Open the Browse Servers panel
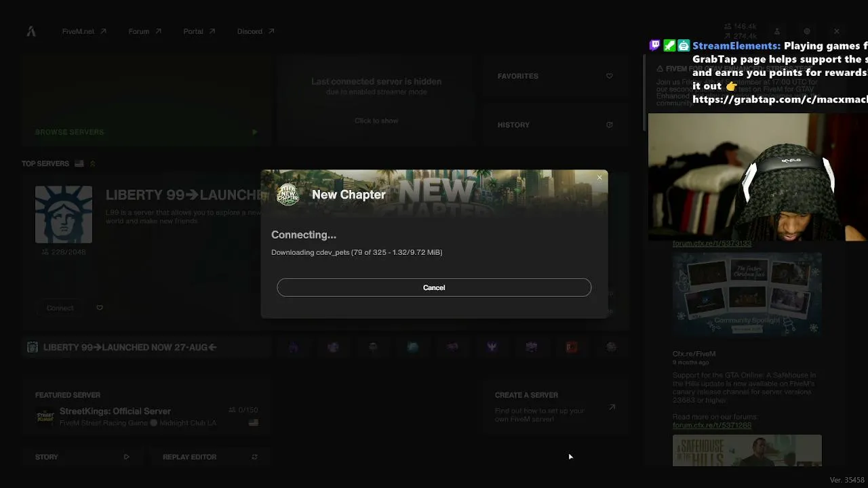This screenshot has width=868, height=488. 146,101
